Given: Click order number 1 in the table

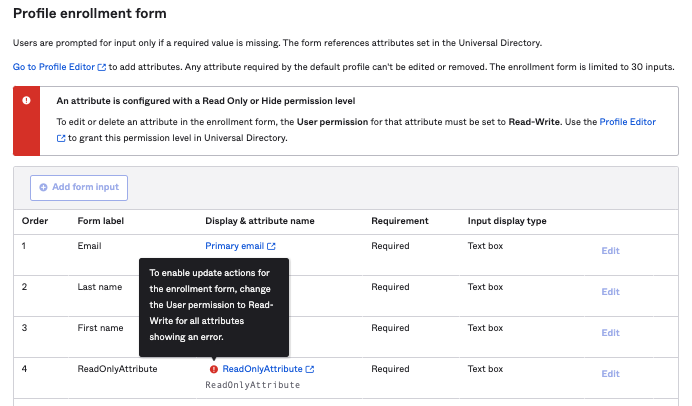Looking at the screenshot, I should pos(24,246).
